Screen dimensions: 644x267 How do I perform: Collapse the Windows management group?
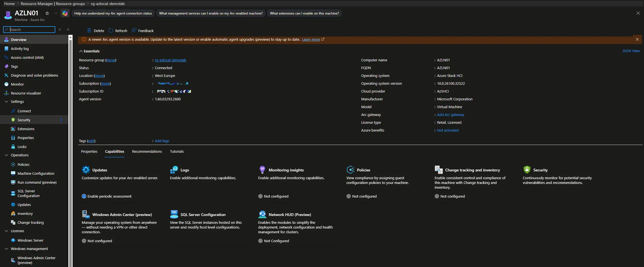coord(6,249)
